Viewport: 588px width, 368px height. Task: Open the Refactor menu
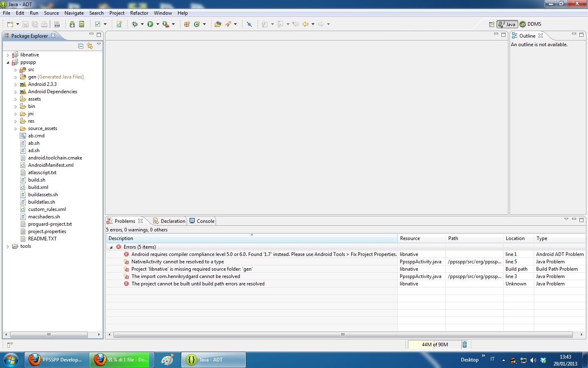click(x=139, y=13)
